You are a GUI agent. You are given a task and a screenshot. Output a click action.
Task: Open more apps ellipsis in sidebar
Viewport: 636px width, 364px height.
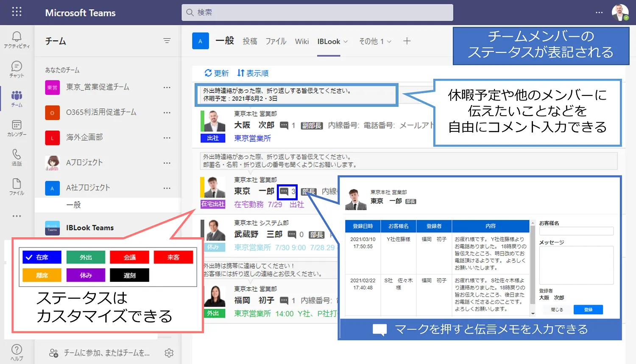pyautogui.click(x=17, y=216)
